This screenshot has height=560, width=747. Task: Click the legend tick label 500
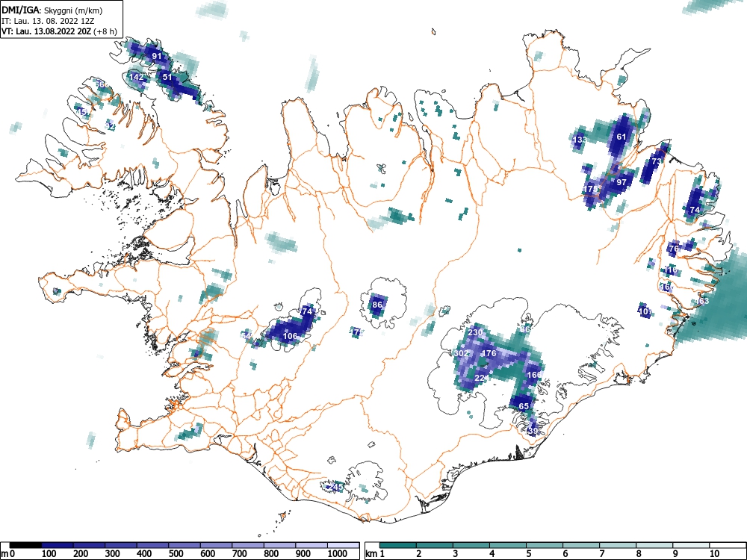coord(176,554)
